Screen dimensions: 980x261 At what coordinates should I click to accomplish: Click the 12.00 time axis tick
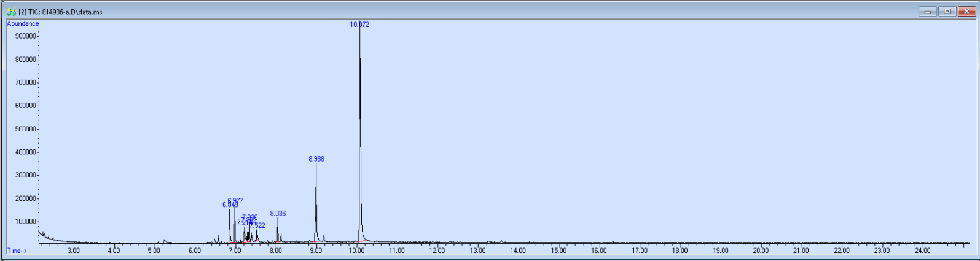[437, 251]
